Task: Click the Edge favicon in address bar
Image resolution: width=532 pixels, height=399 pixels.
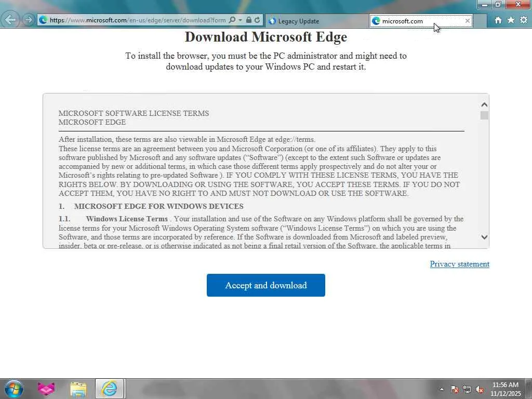Action: 43,20
